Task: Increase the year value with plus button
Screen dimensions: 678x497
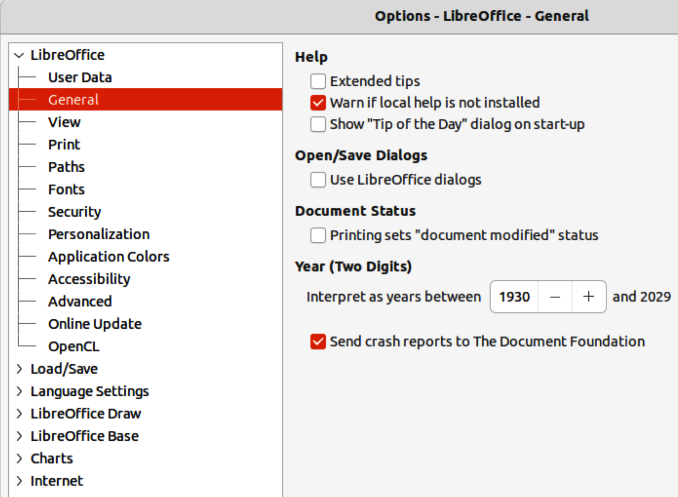Action: point(588,297)
